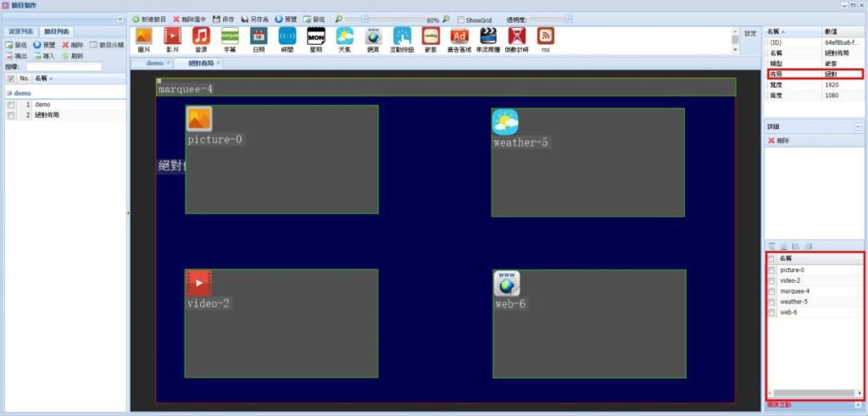
Task: Collapse the demo group in program list
Action: (x=8, y=93)
